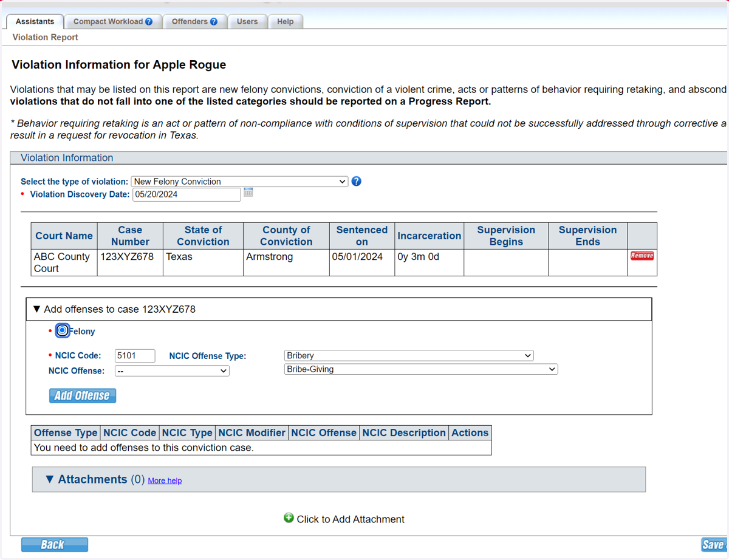
Task: Click 'Click to Add Attachment' text
Action: [x=351, y=519]
